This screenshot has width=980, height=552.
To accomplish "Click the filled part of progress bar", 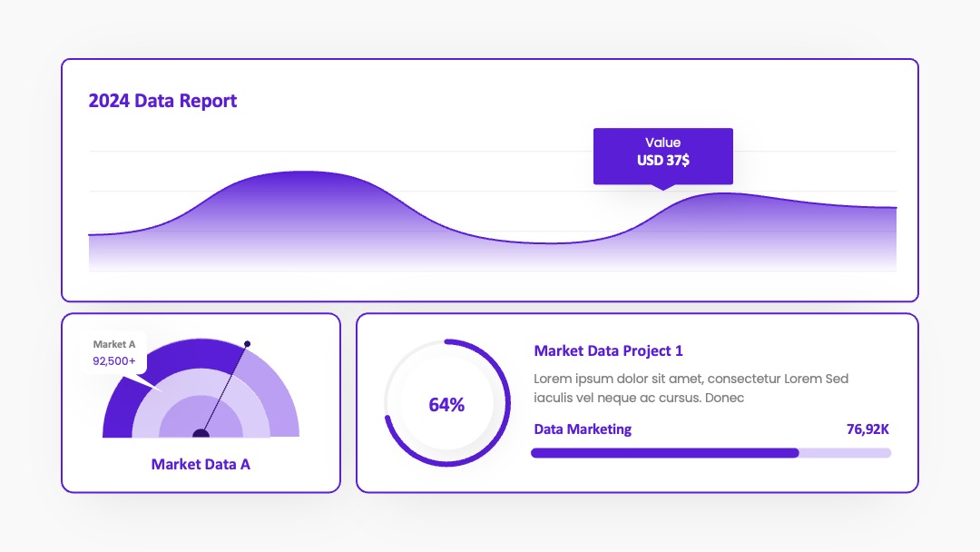I will pyautogui.click(x=665, y=453).
